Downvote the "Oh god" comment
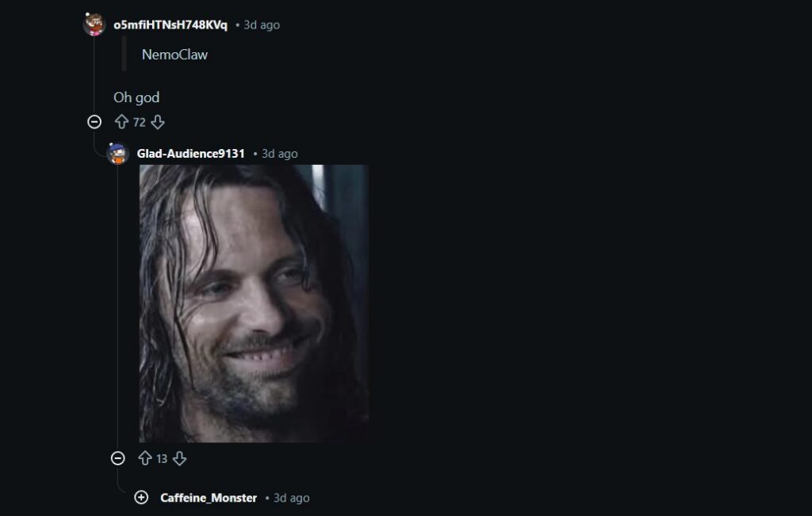812x516 pixels. click(159, 122)
